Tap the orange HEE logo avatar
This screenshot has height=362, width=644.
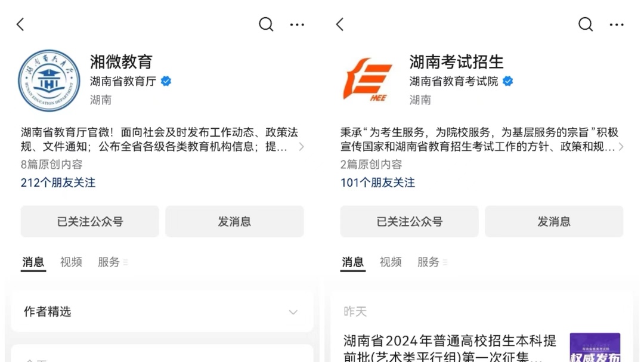pos(367,80)
